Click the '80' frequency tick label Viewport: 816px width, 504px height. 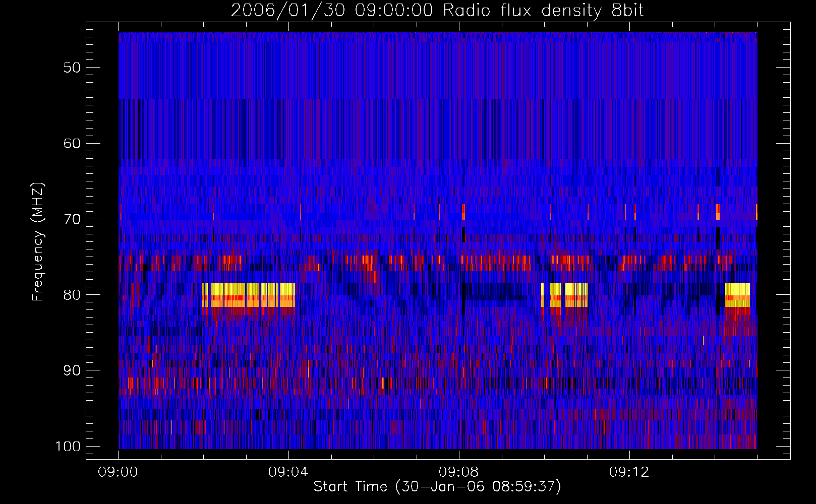[72, 295]
